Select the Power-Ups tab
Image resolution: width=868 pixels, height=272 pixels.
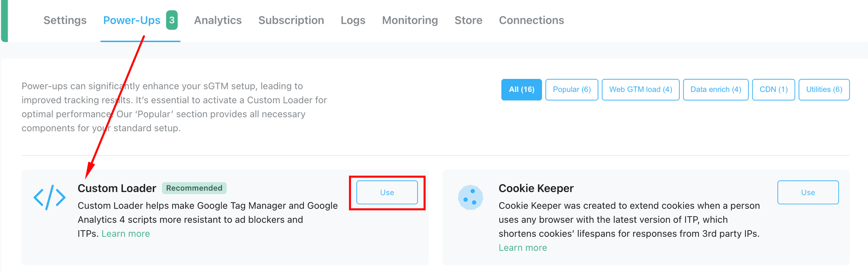(132, 20)
